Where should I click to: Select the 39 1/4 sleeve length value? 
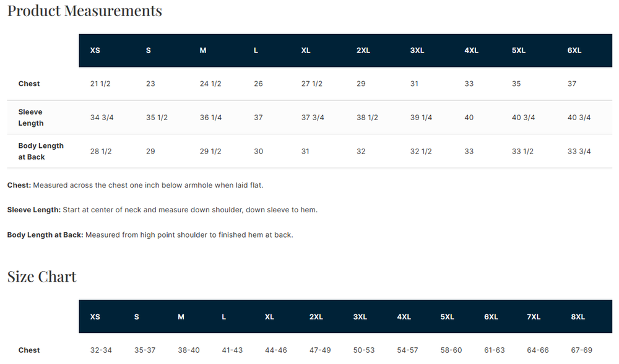(x=421, y=118)
